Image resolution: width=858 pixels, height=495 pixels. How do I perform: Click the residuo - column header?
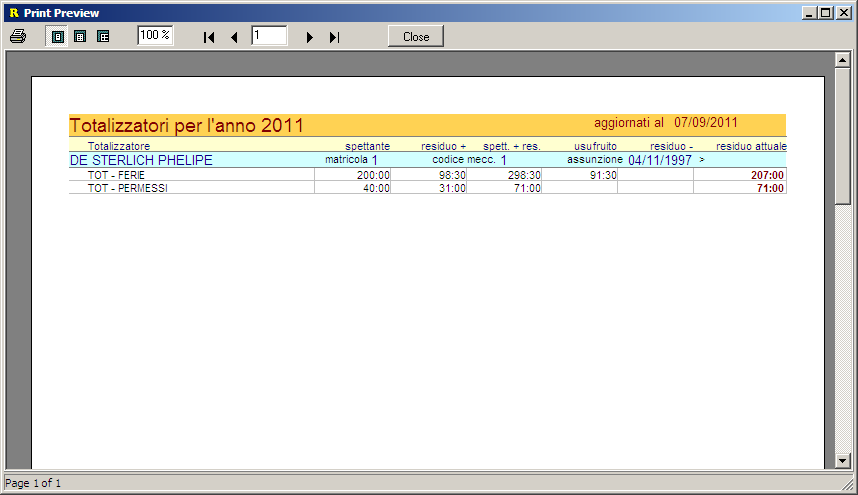pyautogui.click(x=671, y=146)
